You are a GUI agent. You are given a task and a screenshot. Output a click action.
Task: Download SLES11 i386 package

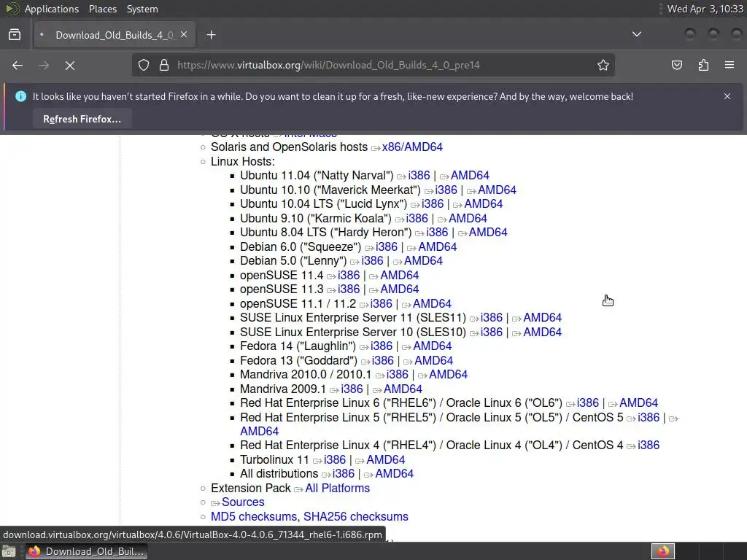(x=492, y=318)
